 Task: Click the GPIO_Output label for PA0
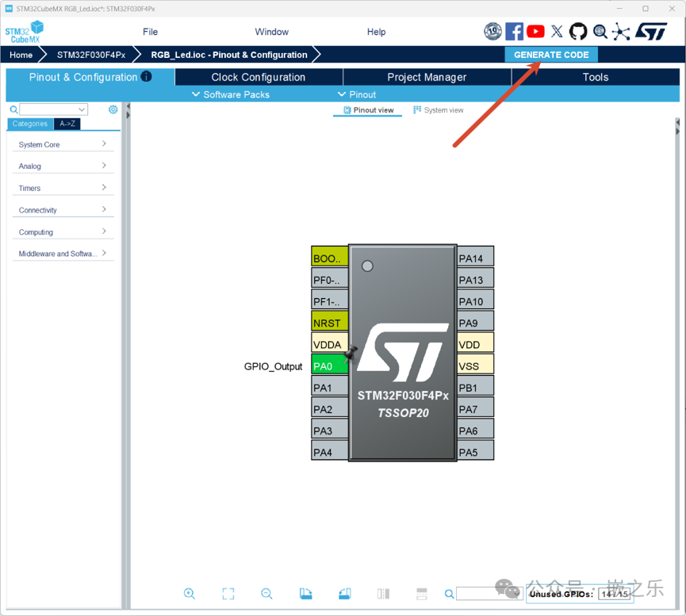(x=273, y=366)
